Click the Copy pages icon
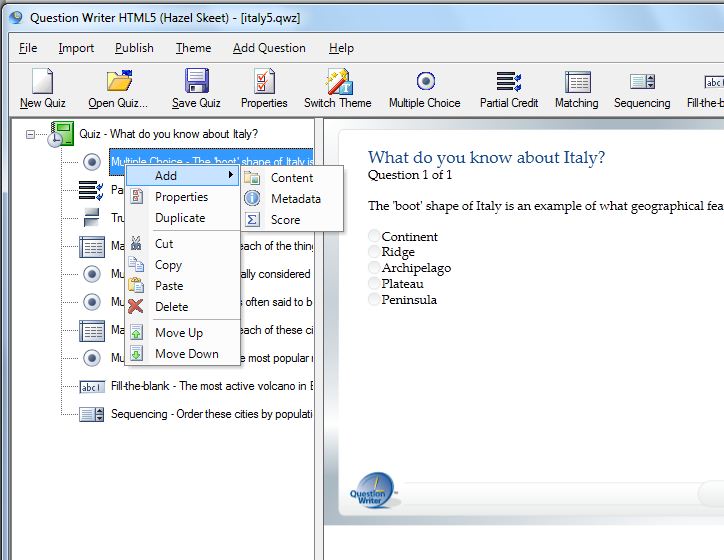The width and height of the screenshot is (724, 560). click(136, 264)
